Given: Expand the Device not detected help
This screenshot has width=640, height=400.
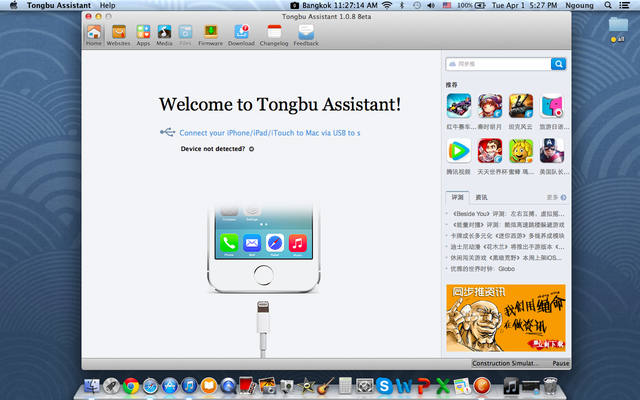Looking at the screenshot, I should pyautogui.click(x=251, y=149).
